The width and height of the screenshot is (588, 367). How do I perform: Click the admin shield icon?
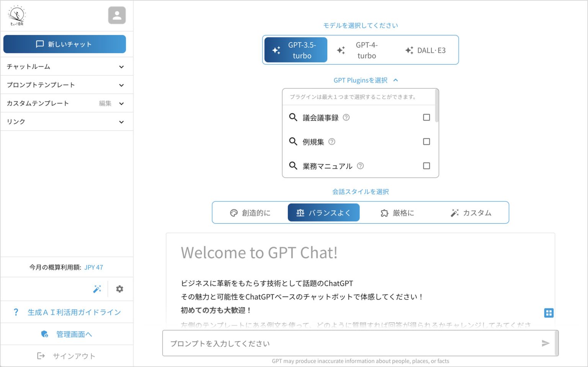point(44,334)
